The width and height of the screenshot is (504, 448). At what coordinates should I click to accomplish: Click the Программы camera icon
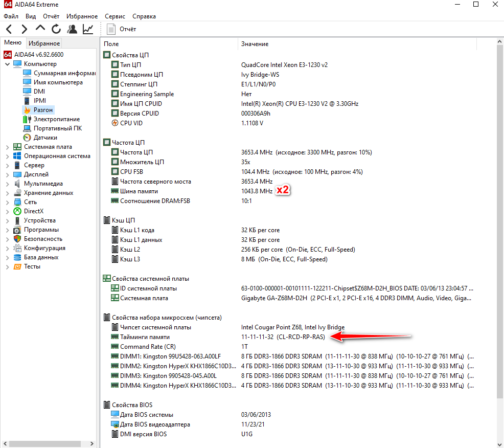[x=17, y=230]
